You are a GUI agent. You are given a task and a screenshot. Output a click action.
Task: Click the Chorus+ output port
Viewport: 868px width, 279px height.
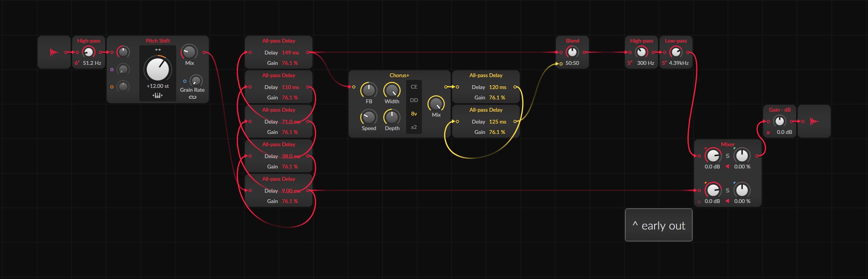pyautogui.click(x=446, y=87)
